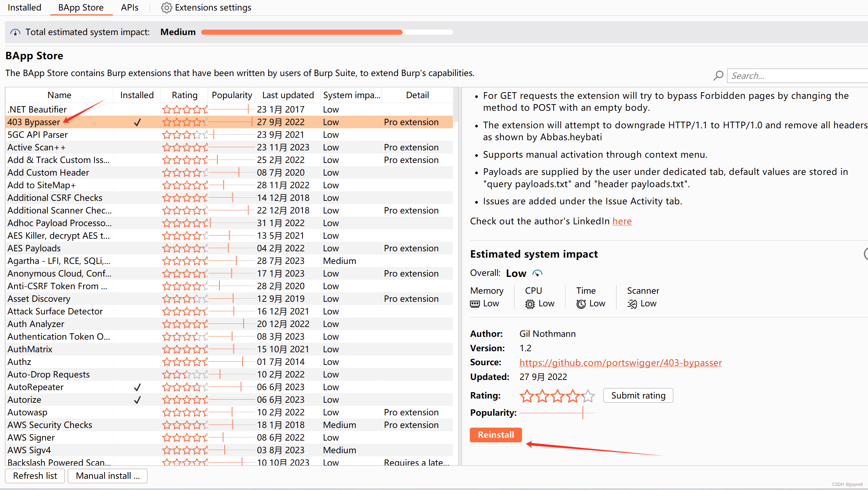The width and height of the screenshot is (868, 490).
Task: Click the Memory impact icon
Action: (475, 304)
